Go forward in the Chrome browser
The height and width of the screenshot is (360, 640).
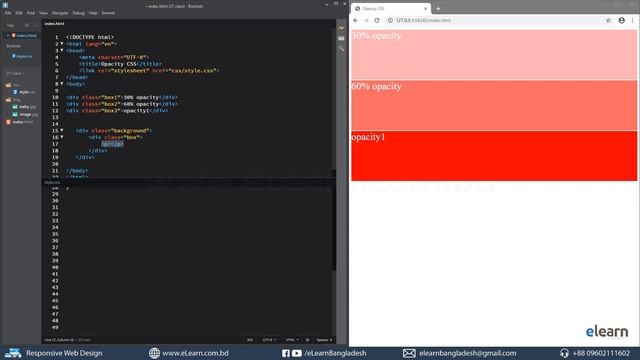click(366, 20)
